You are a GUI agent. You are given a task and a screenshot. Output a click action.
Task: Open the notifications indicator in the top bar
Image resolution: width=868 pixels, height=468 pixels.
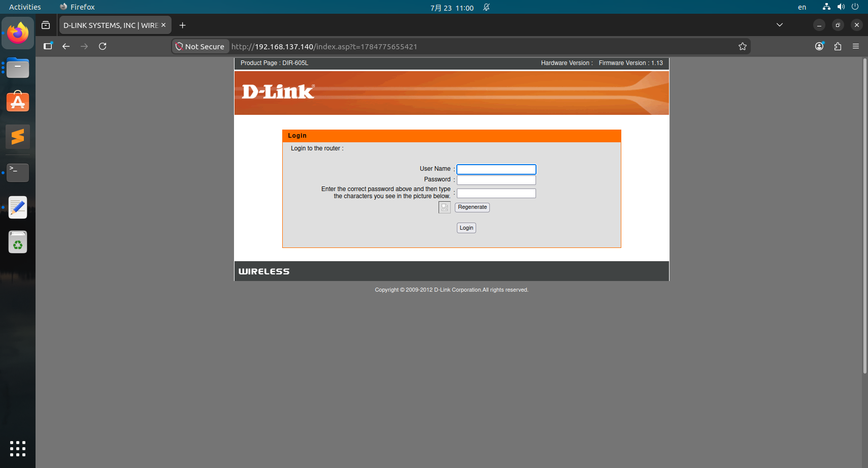click(x=486, y=7)
